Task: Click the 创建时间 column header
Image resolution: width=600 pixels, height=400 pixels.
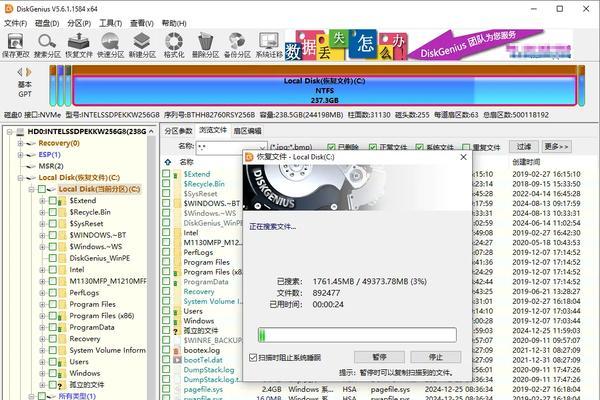Action: click(x=526, y=162)
